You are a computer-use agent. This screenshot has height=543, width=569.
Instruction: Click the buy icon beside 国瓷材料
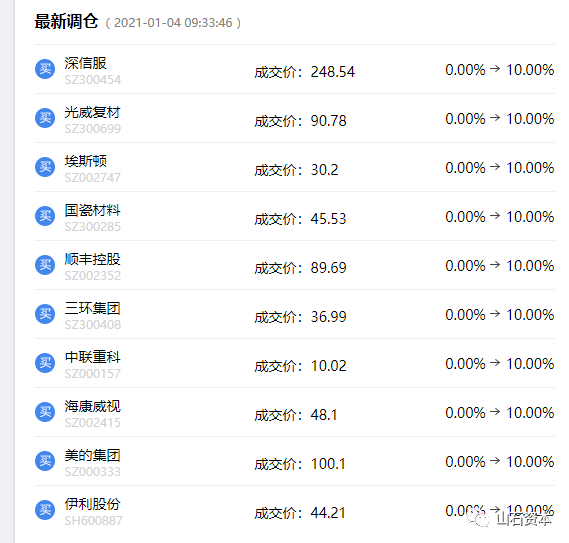(x=45, y=216)
